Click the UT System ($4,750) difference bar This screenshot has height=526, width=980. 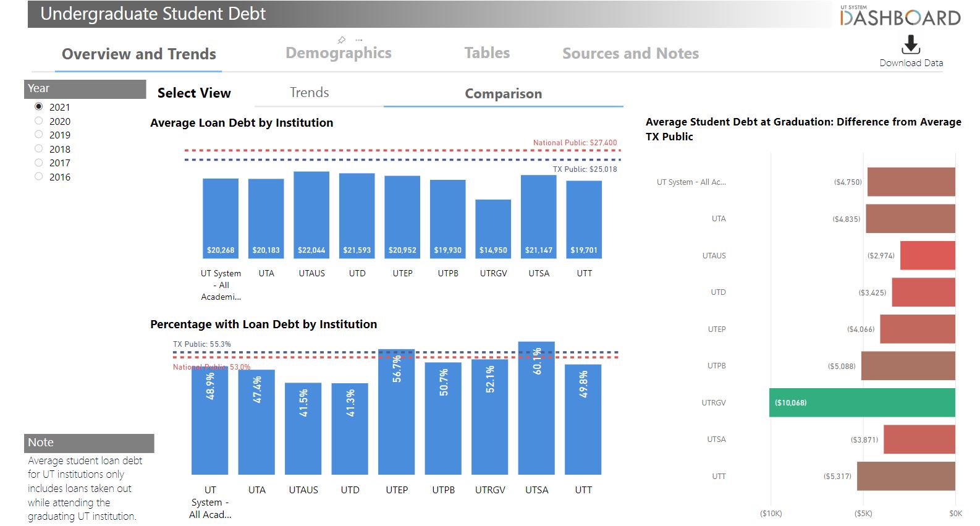pos(911,182)
